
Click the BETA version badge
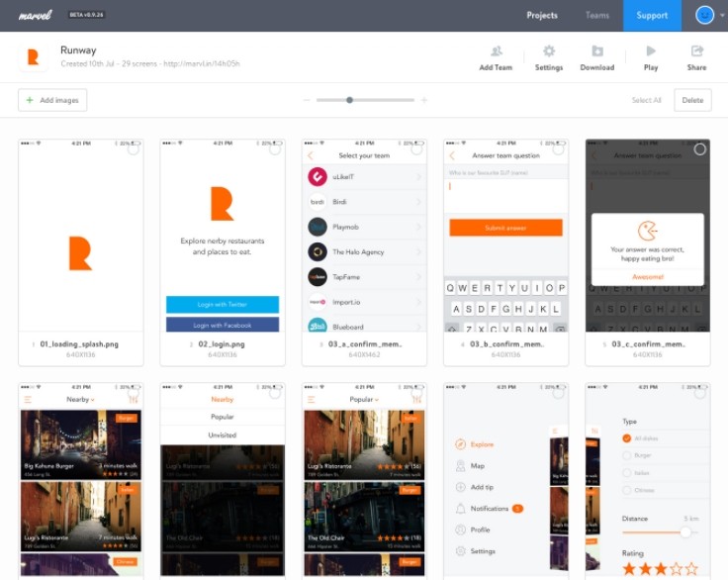tap(86, 15)
